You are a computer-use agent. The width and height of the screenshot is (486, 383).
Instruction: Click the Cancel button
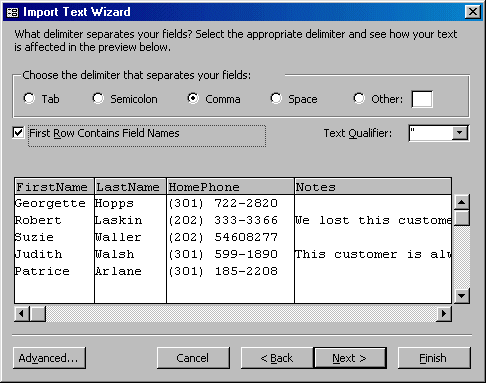coord(193,358)
